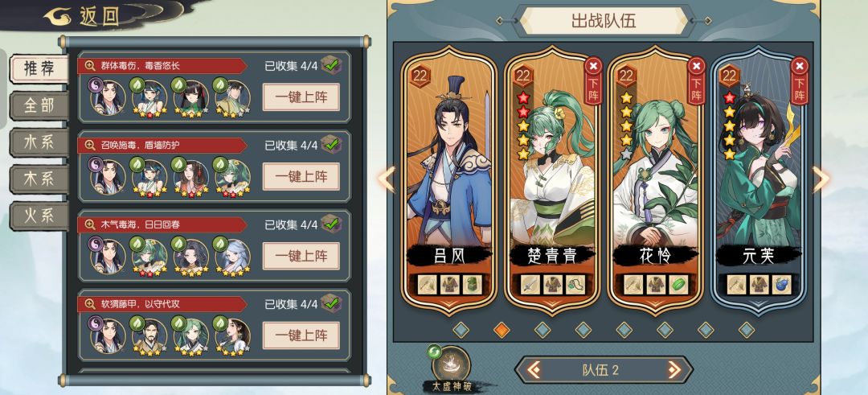Viewport: 868px width, 395px height.
Task: Switch to previous team with left arrow
Action: click(x=534, y=369)
